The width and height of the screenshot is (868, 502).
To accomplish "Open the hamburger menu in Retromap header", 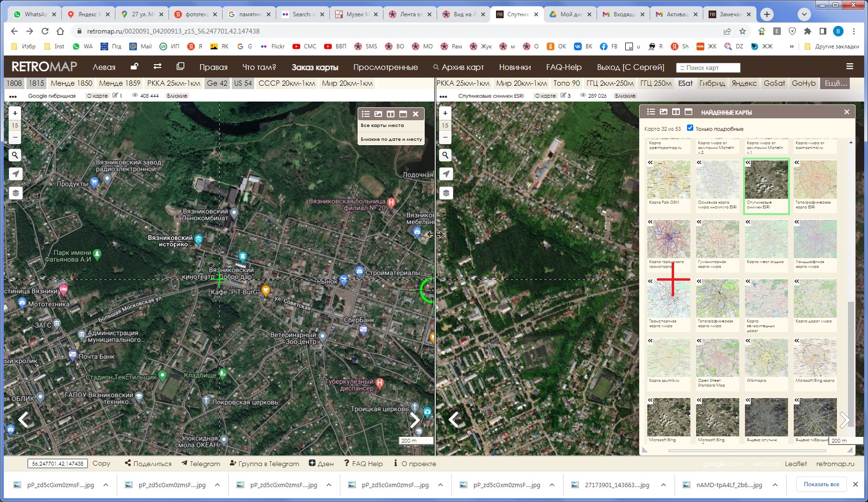I will (850, 67).
